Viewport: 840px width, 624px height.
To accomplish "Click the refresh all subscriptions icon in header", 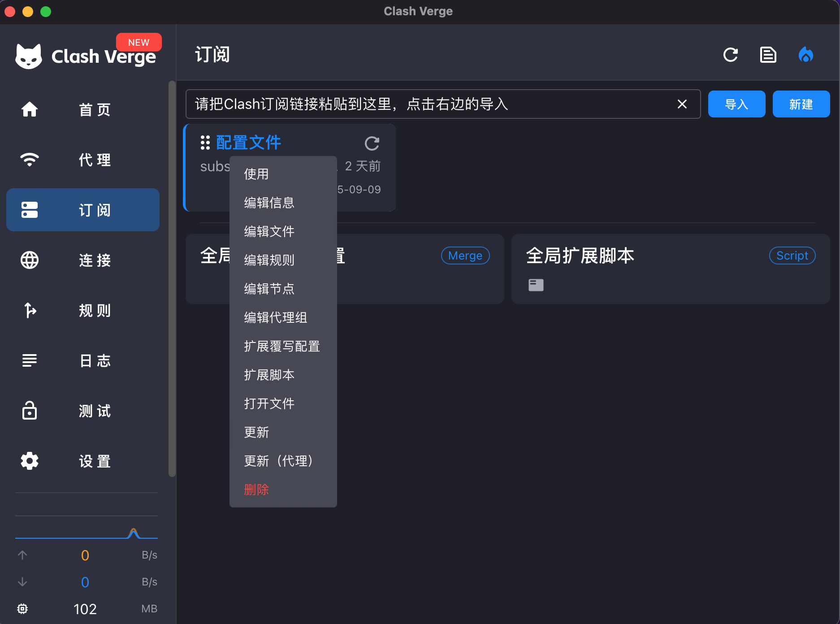I will coord(730,55).
